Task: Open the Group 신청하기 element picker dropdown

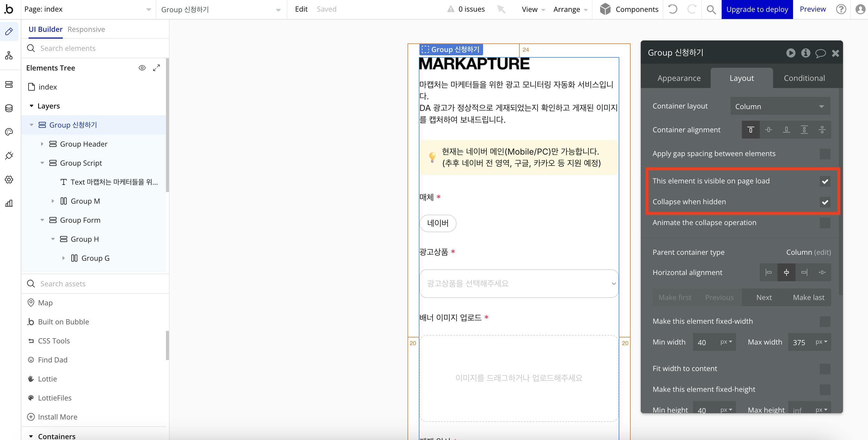Action: pos(221,10)
